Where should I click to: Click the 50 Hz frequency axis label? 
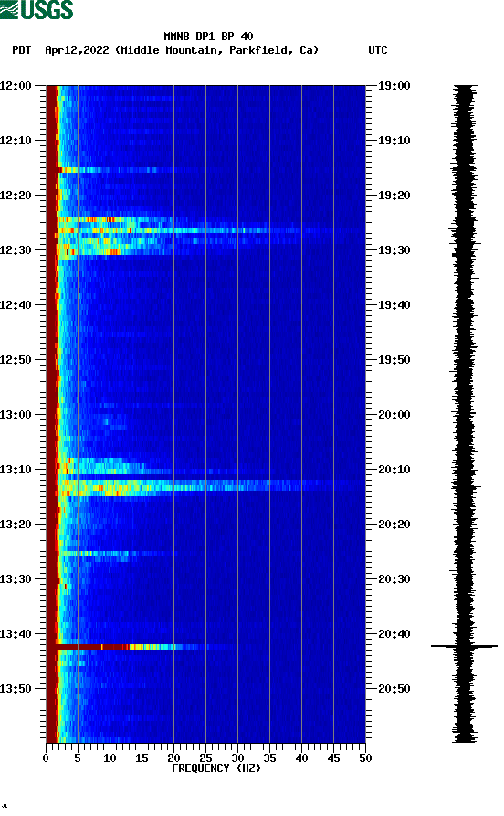click(365, 758)
